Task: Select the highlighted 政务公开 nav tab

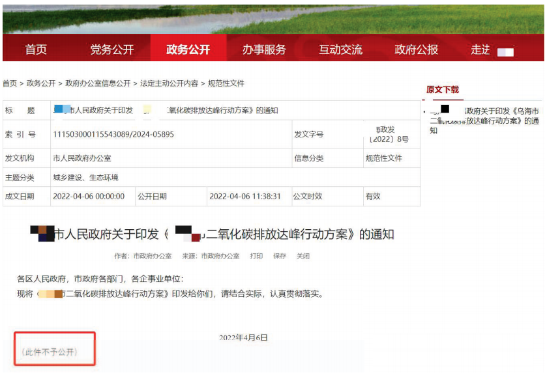Action: tap(188, 50)
